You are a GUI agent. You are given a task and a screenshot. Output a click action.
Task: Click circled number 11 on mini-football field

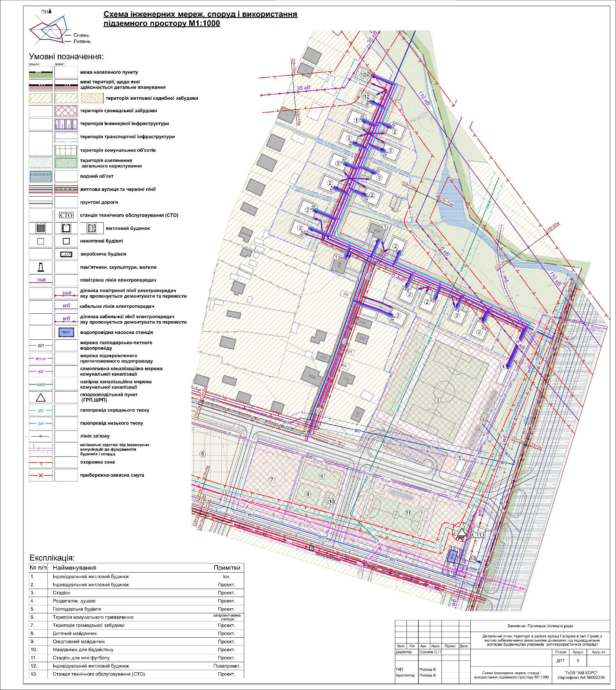[x=408, y=513]
